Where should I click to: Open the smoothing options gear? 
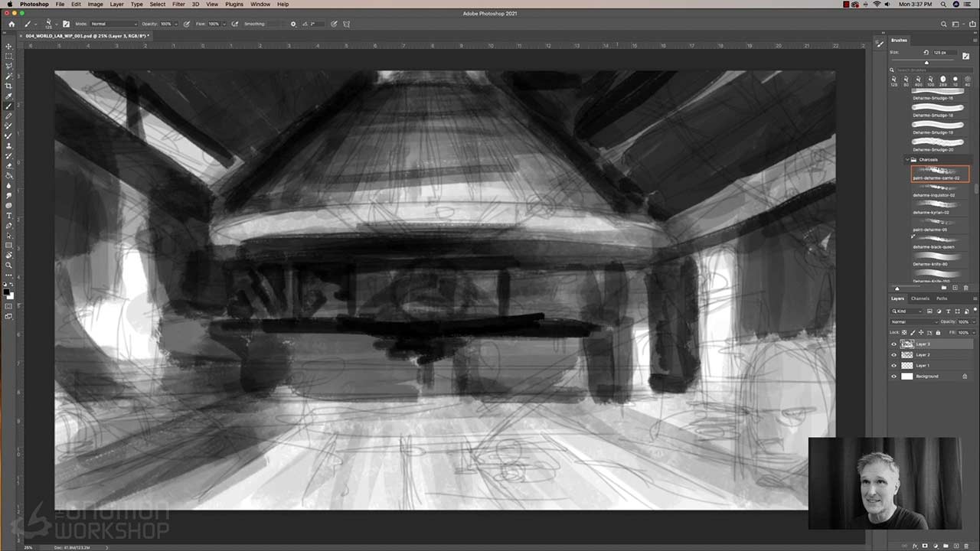293,24
